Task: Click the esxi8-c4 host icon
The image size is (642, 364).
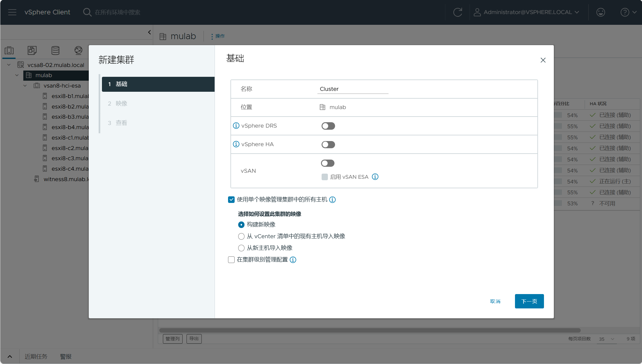Action: tap(45, 169)
